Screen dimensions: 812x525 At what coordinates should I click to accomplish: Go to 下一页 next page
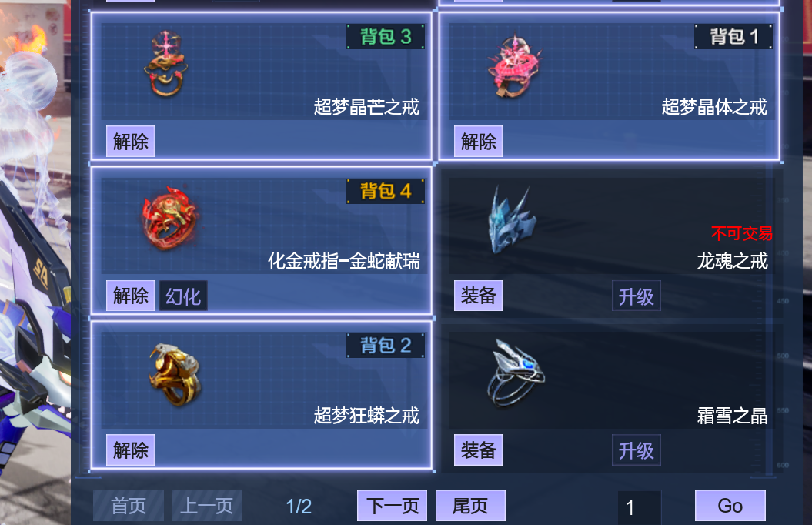pyautogui.click(x=392, y=506)
